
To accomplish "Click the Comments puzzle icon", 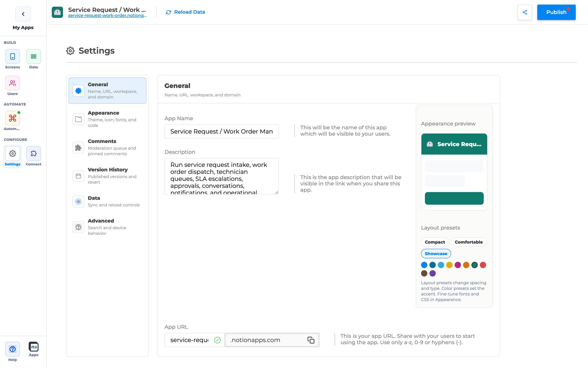I will tap(78, 147).
